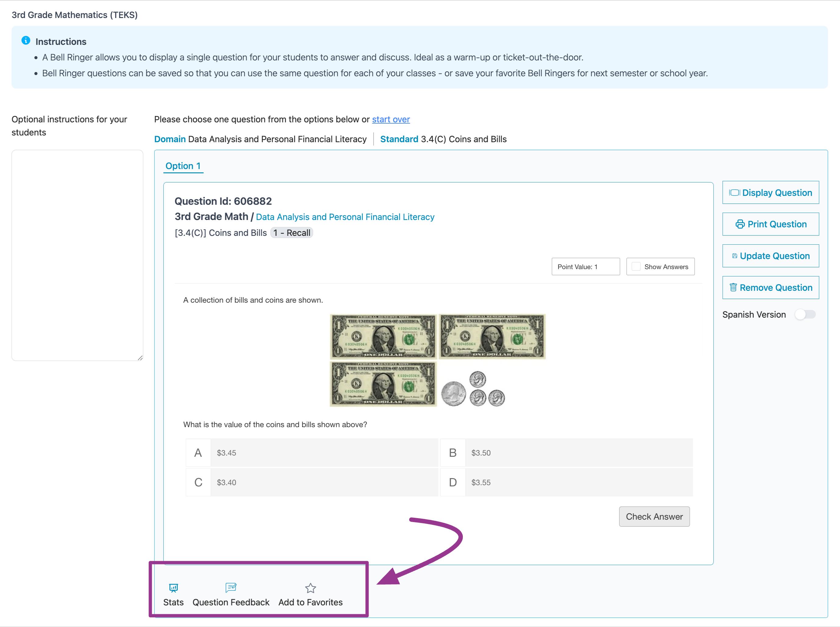The height and width of the screenshot is (627, 840).
Task: Click the Remove Question button
Action: click(x=770, y=287)
